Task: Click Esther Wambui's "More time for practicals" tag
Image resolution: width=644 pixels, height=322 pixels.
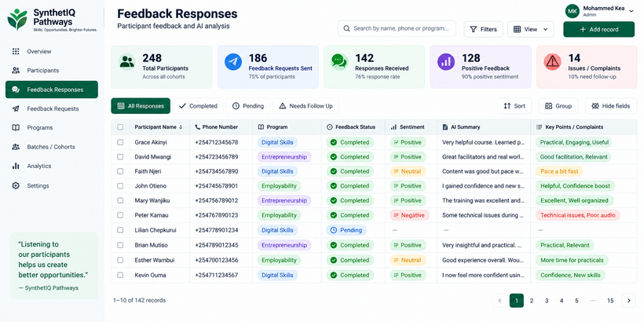Action: (572, 260)
